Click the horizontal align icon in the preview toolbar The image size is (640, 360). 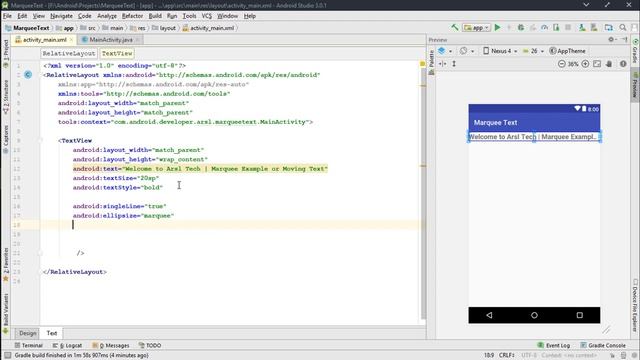coord(442,64)
